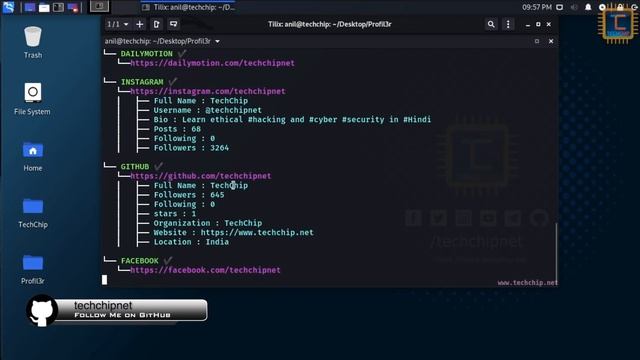Image resolution: width=640 pixels, height=360 pixels.
Task: Open Tilix terminal search
Action: [x=491, y=24]
